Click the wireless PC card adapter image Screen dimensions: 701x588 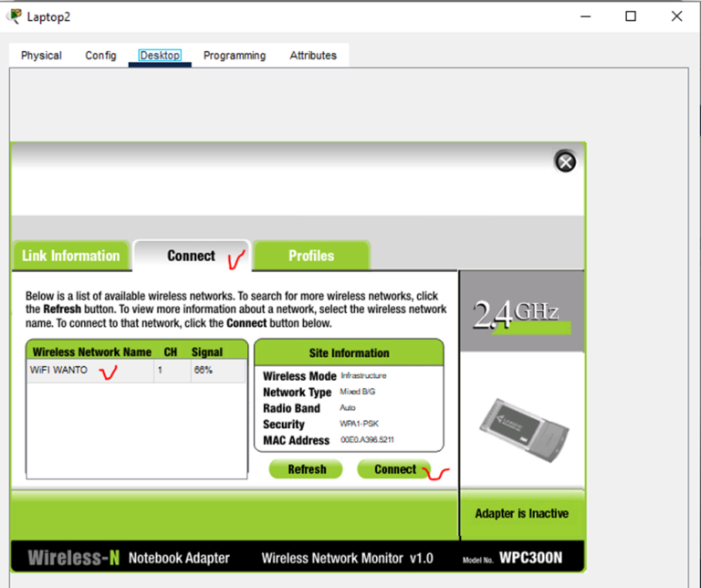(x=524, y=430)
